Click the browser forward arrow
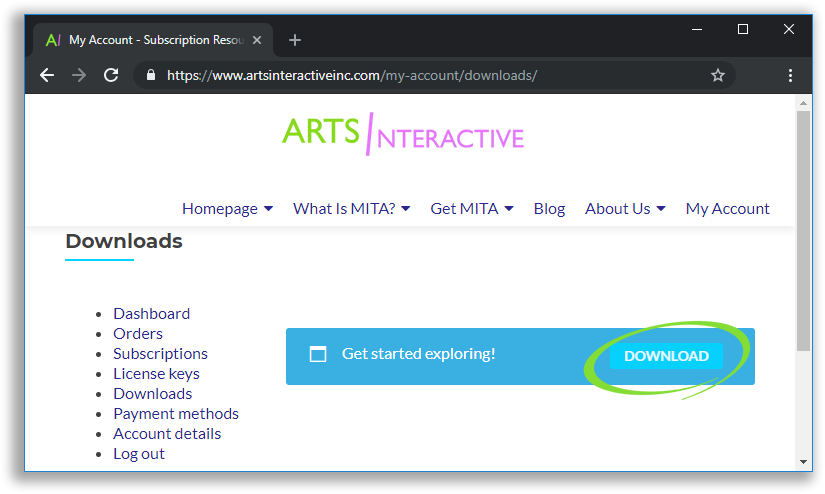 point(79,75)
